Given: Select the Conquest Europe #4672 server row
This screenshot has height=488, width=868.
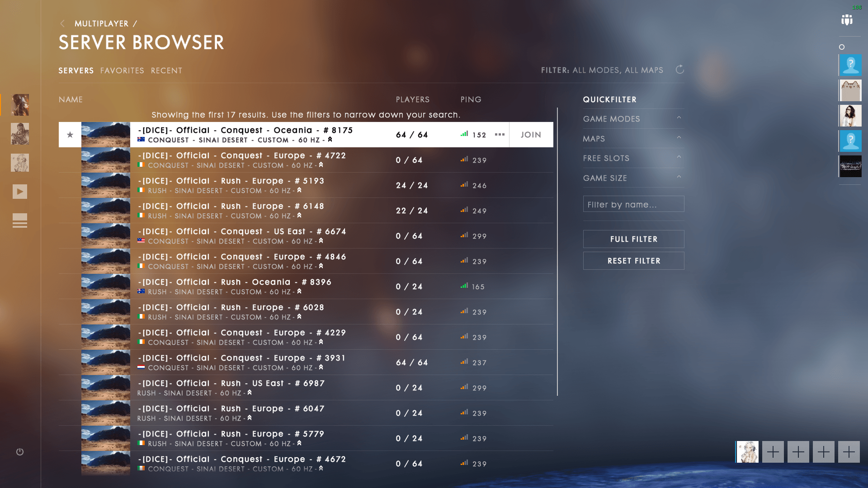Looking at the screenshot, I should click(x=306, y=464).
